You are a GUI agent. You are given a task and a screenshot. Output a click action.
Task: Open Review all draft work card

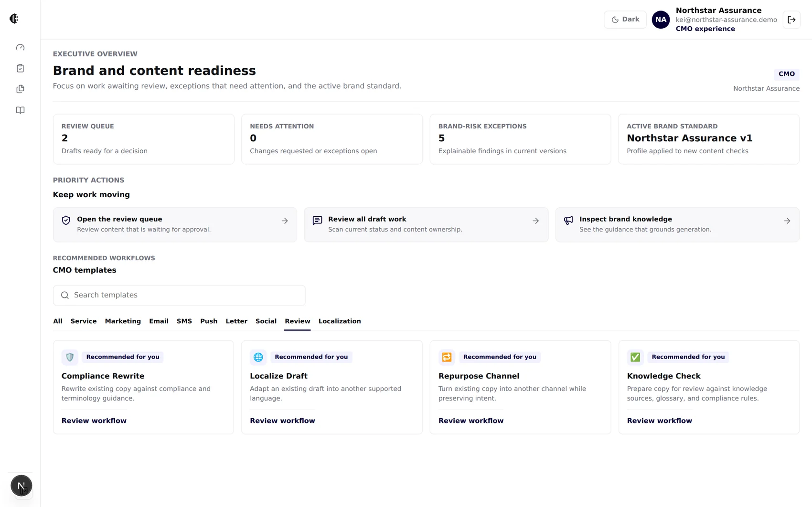click(426, 224)
